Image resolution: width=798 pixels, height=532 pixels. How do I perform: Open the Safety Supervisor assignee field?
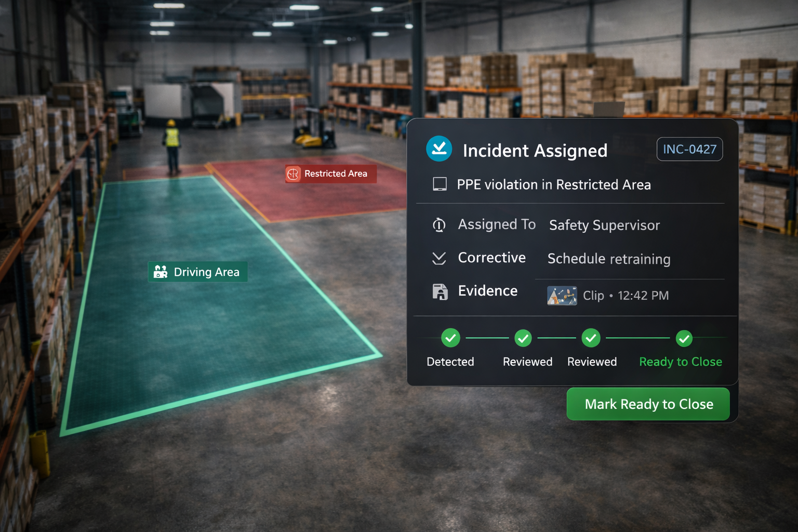(x=604, y=225)
